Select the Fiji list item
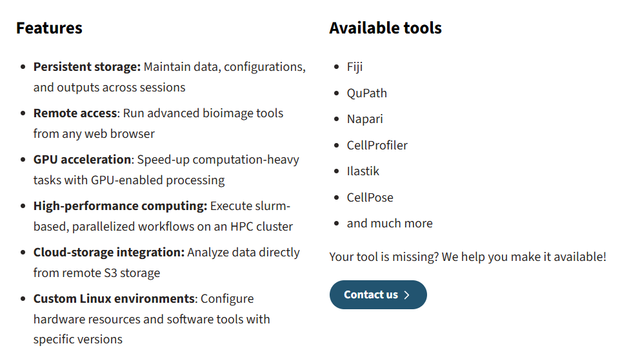Screen dimensions: 629x364 pos(355,67)
